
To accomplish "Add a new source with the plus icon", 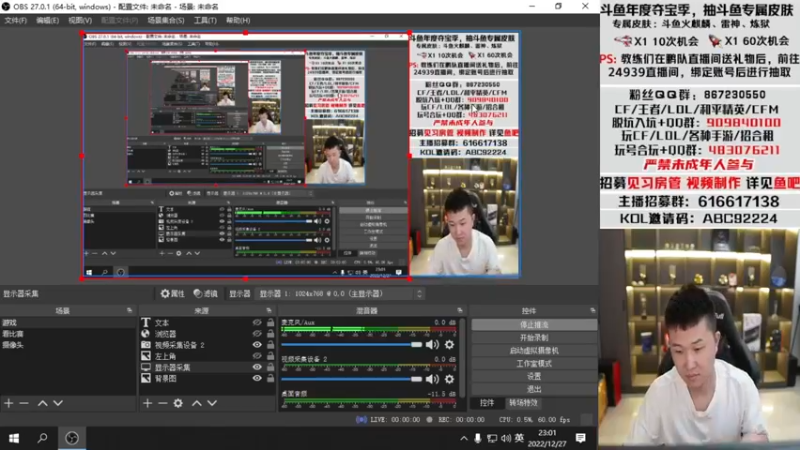I will click(x=147, y=403).
